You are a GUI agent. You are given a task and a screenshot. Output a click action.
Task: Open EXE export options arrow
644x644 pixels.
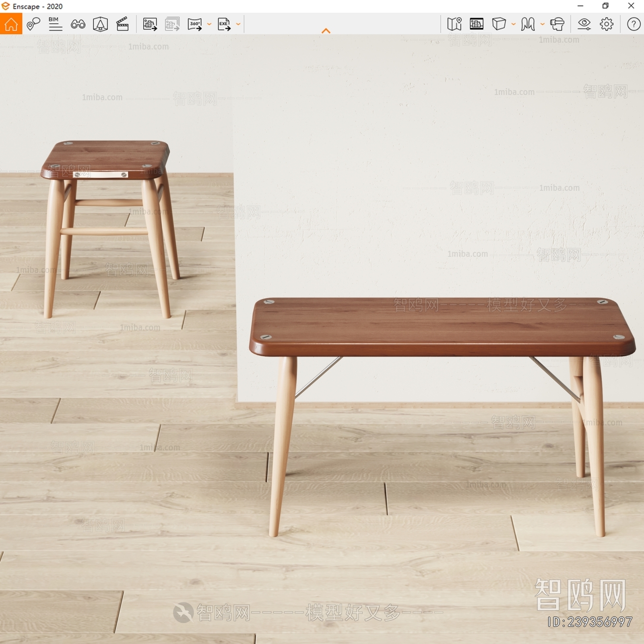tap(238, 24)
